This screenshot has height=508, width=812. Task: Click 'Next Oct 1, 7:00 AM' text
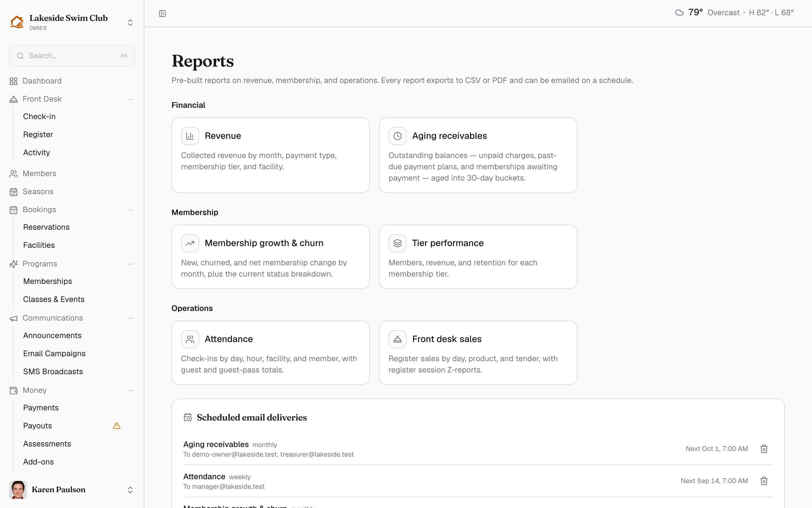(x=717, y=449)
